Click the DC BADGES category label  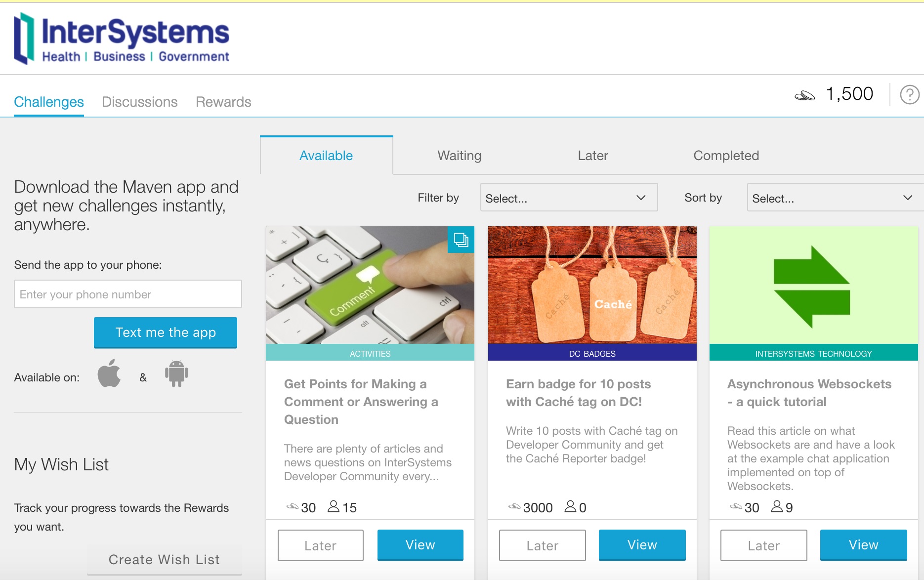point(592,353)
